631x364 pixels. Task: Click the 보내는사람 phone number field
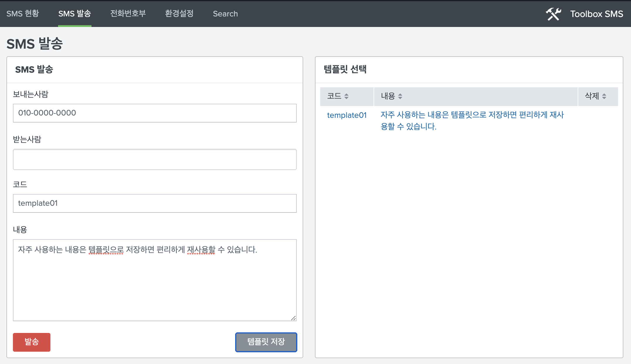(x=155, y=113)
